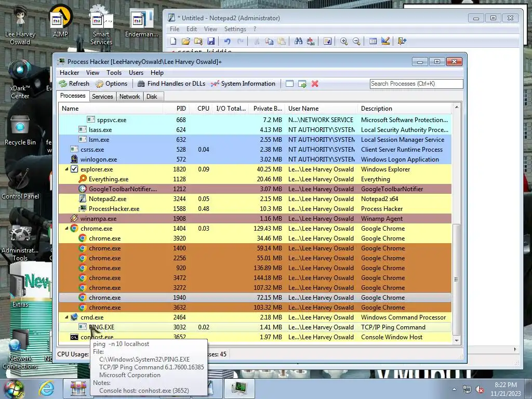Open the AIMP desktop shortcut
This screenshot has width=532, height=399.
tap(60, 21)
